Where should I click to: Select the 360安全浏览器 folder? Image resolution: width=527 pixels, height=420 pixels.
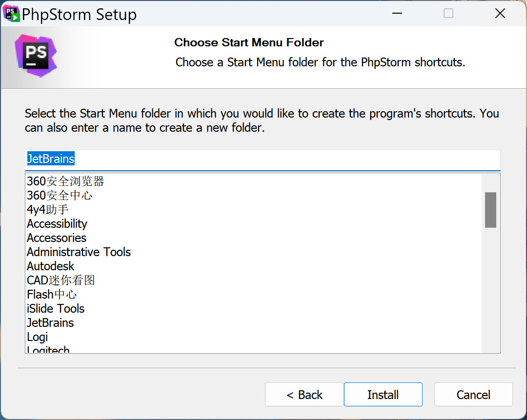(65, 181)
